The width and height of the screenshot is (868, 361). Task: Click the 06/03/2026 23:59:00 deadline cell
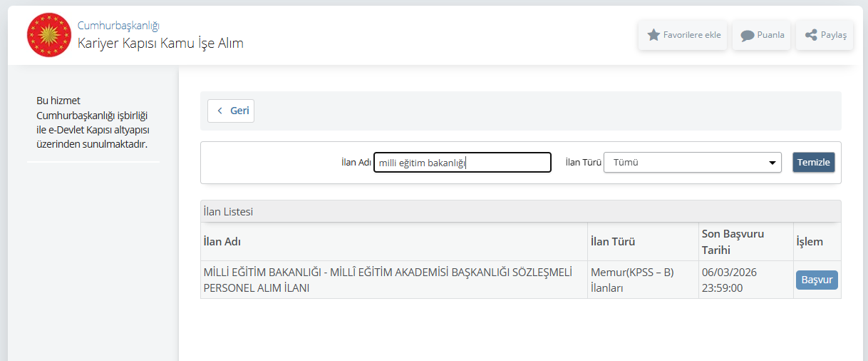[745, 280]
